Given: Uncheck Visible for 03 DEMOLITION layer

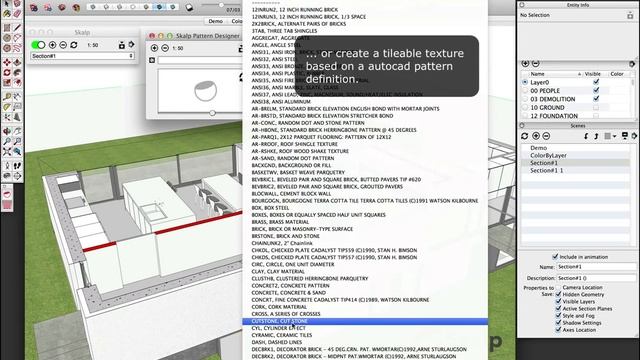Looking at the screenshot, I should pos(596,99).
